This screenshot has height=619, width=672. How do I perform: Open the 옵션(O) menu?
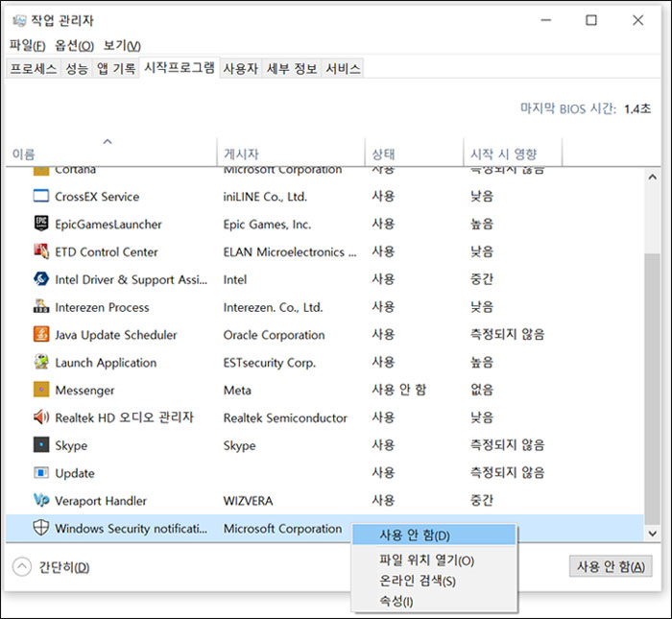click(74, 45)
